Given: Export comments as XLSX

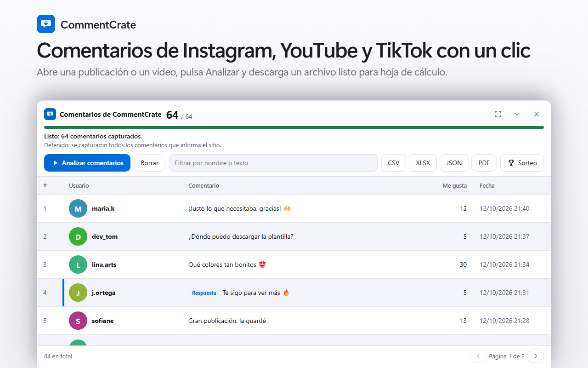Looking at the screenshot, I should coord(423,163).
